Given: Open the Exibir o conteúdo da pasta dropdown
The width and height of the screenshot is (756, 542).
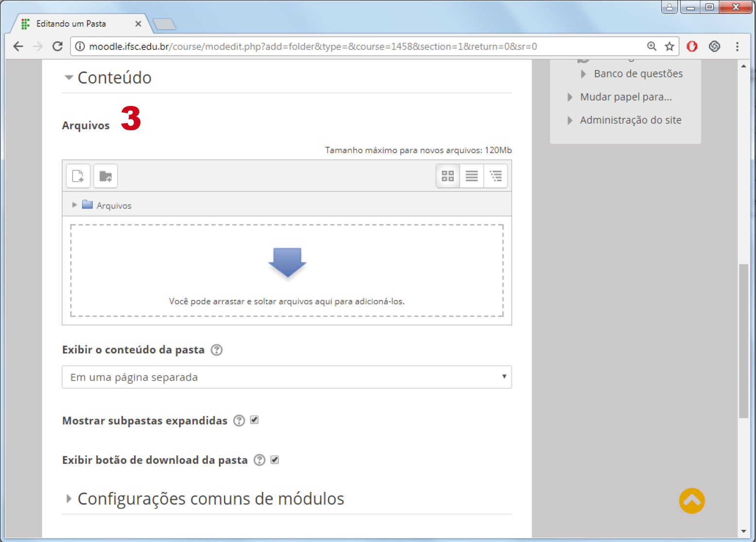Looking at the screenshot, I should click(x=287, y=377).
